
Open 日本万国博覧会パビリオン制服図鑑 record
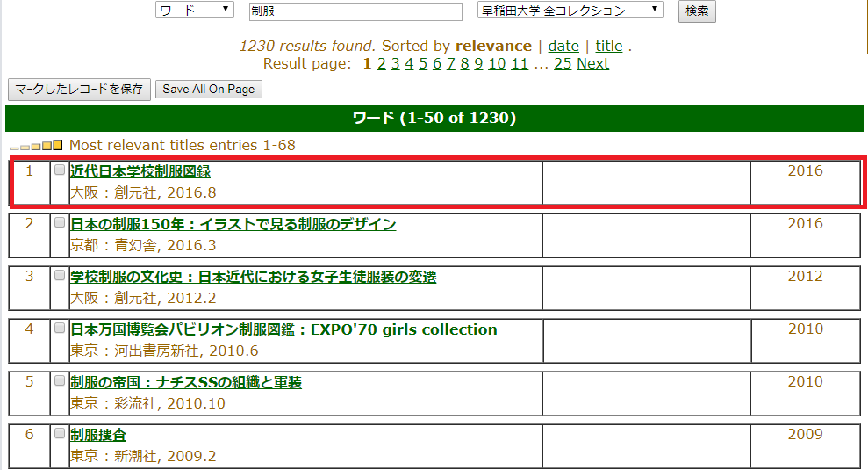click(x=283, y=329)
